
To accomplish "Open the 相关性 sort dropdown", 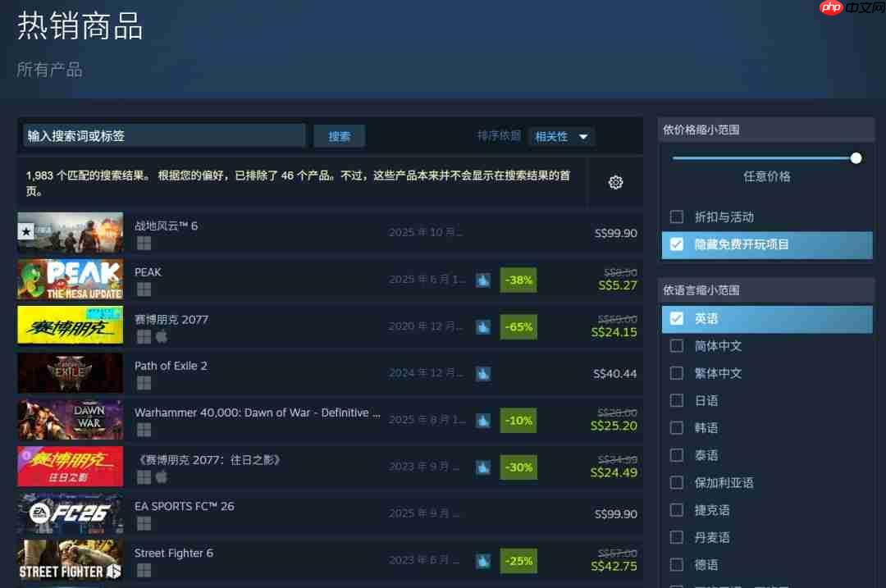I will [561, 136].
